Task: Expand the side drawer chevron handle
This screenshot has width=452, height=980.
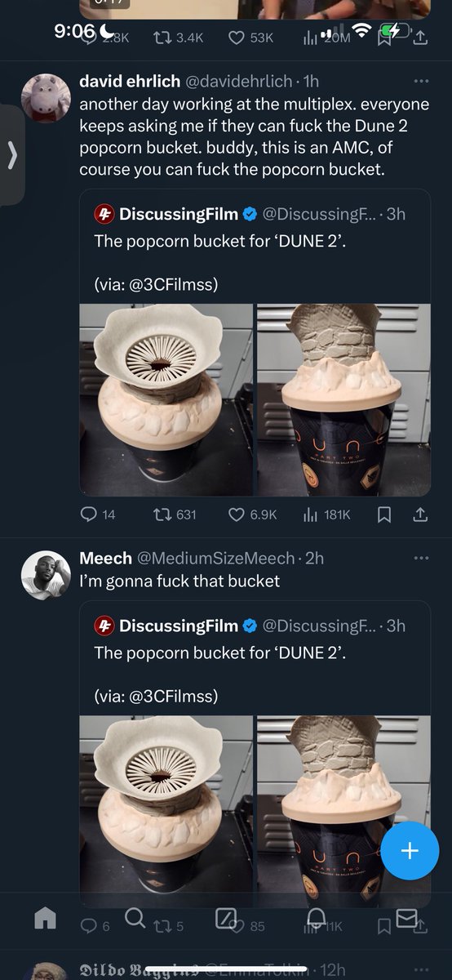Action: [x=11, y=155]
